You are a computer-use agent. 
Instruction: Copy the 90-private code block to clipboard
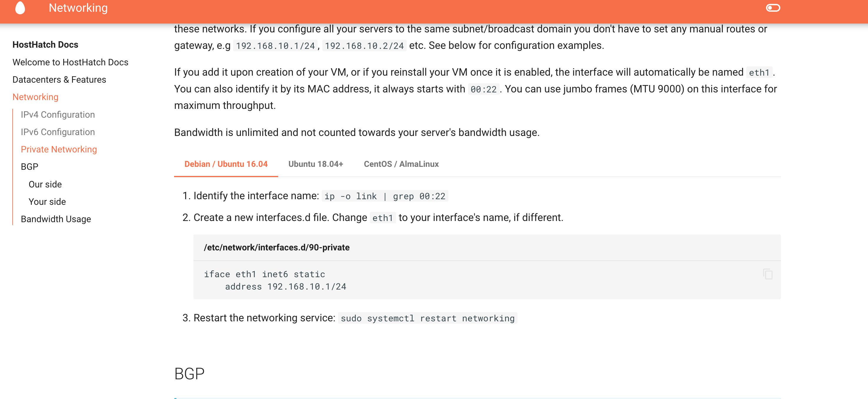768,274
